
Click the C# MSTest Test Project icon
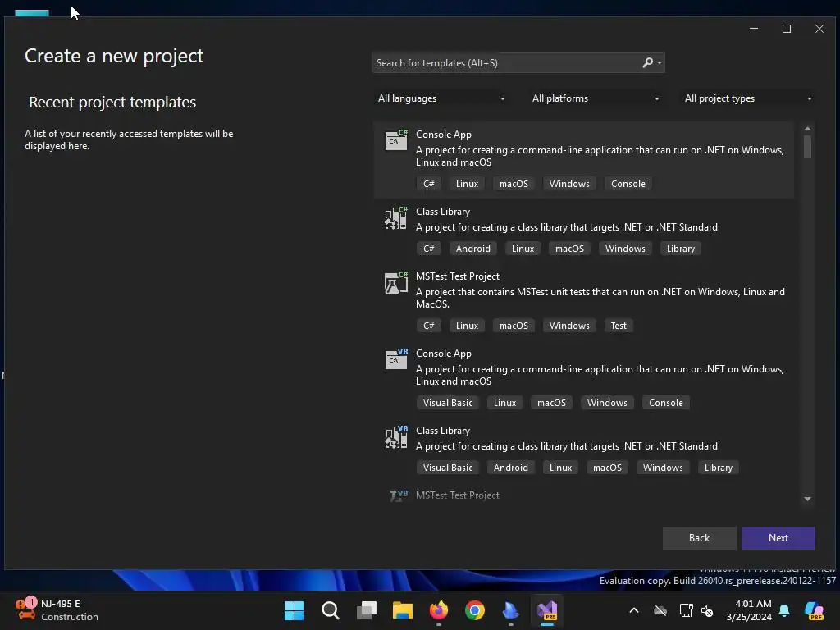click(396, 282)
